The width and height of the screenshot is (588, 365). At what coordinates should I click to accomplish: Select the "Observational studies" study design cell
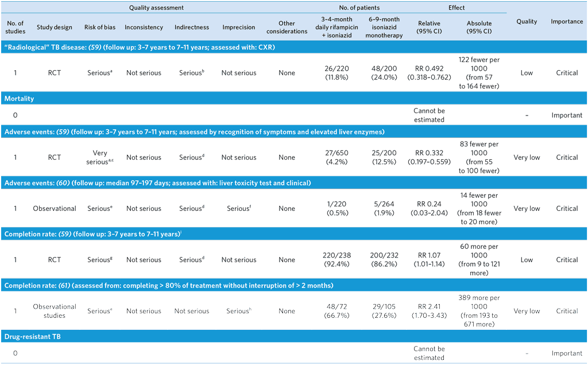(x=55, y=311)
